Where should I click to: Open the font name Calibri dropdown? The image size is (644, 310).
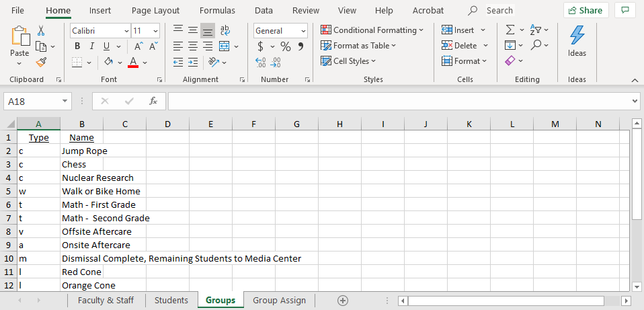[126, 31]
